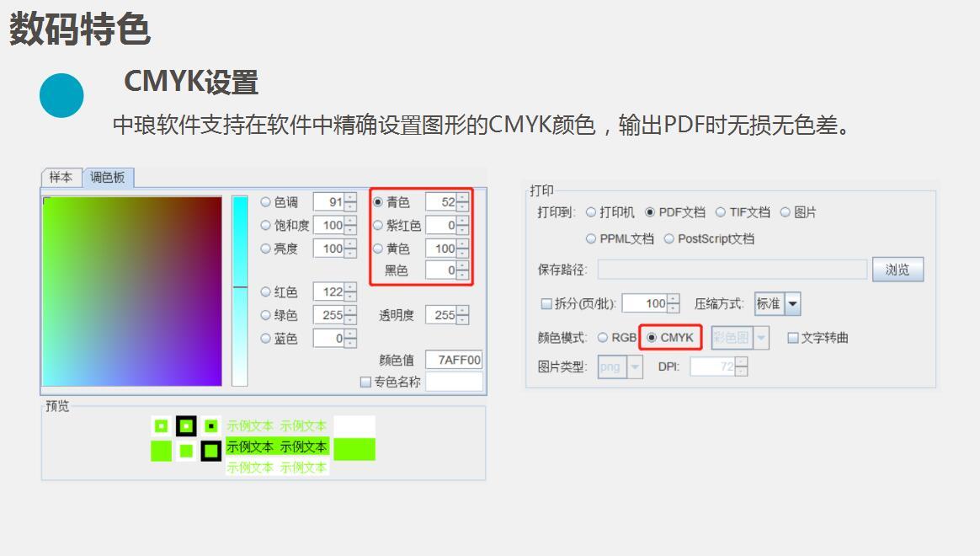Viewport: 980px width, 556px height.
Task: Click the 青色 value spinner
Action: 441,202
